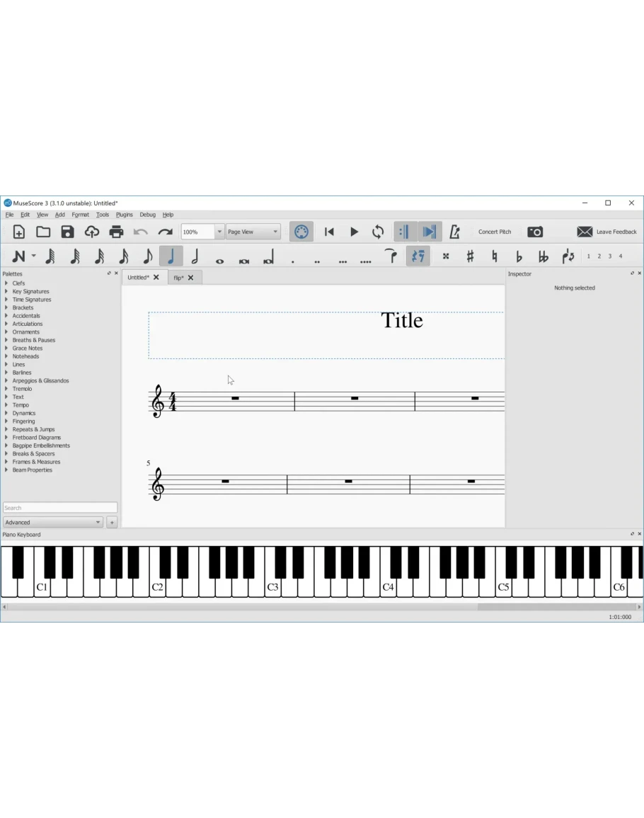
Task: Click the flat accidental icon
Action: click(519, 256)
